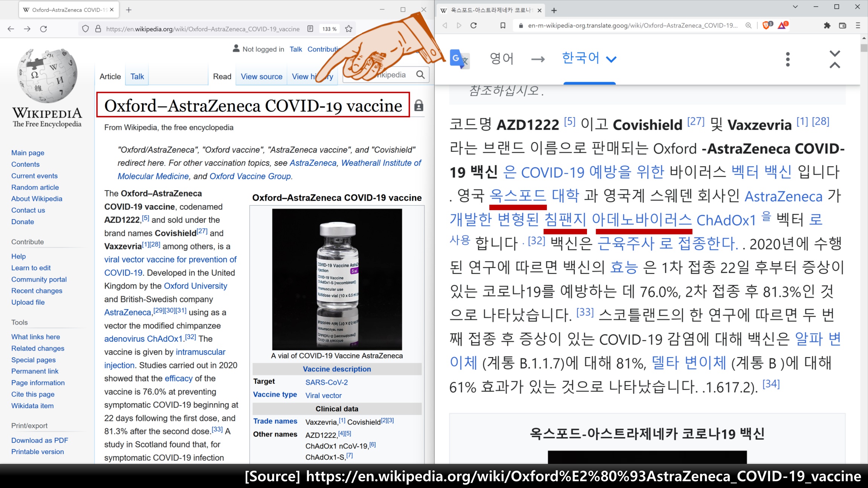Go back in right browser window
Image resolution: width=868 pixels, height=488 pixels.
[445, 25]
